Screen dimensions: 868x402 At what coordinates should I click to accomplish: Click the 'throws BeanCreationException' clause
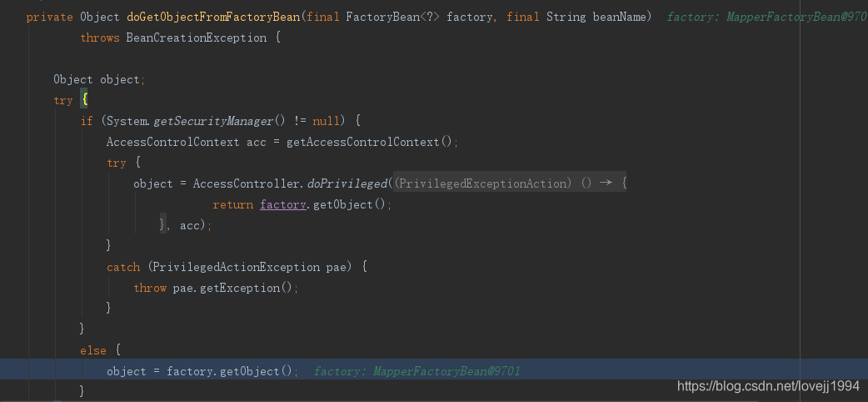coord(173,38)
